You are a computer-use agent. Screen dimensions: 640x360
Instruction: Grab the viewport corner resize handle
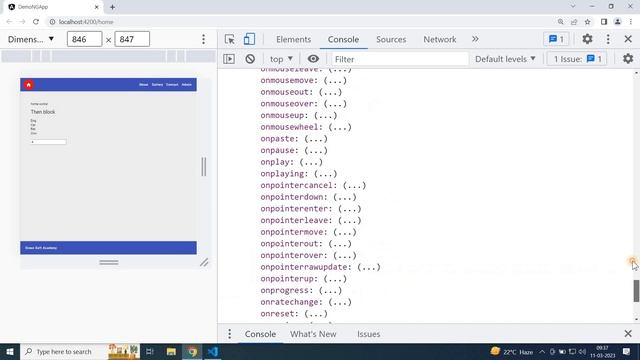[x=204, y=262]
